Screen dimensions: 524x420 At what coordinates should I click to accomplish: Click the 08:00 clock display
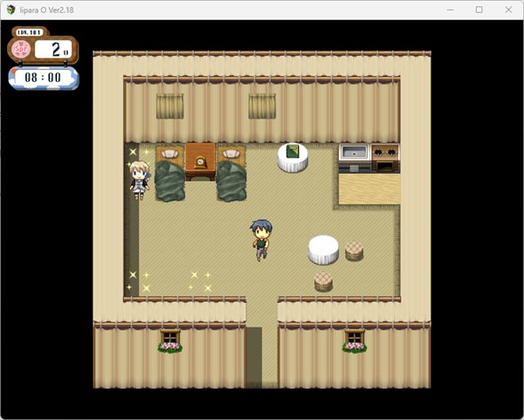[43, 78]
